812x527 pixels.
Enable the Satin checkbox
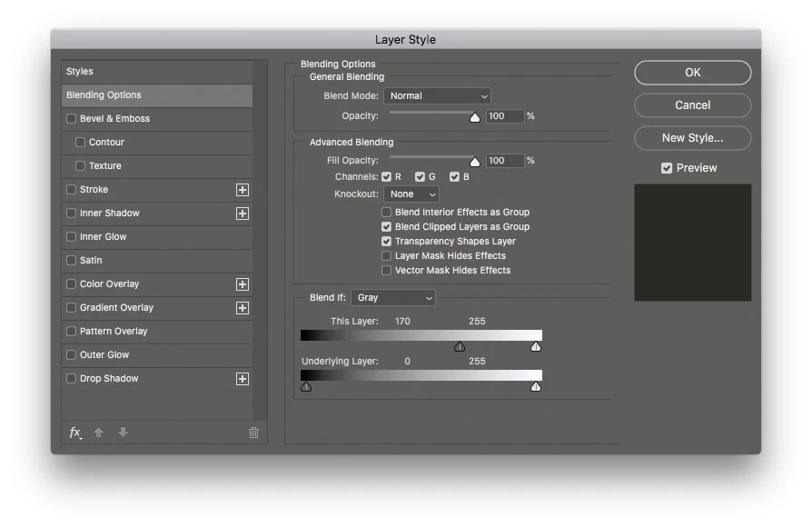coord(72,260)
